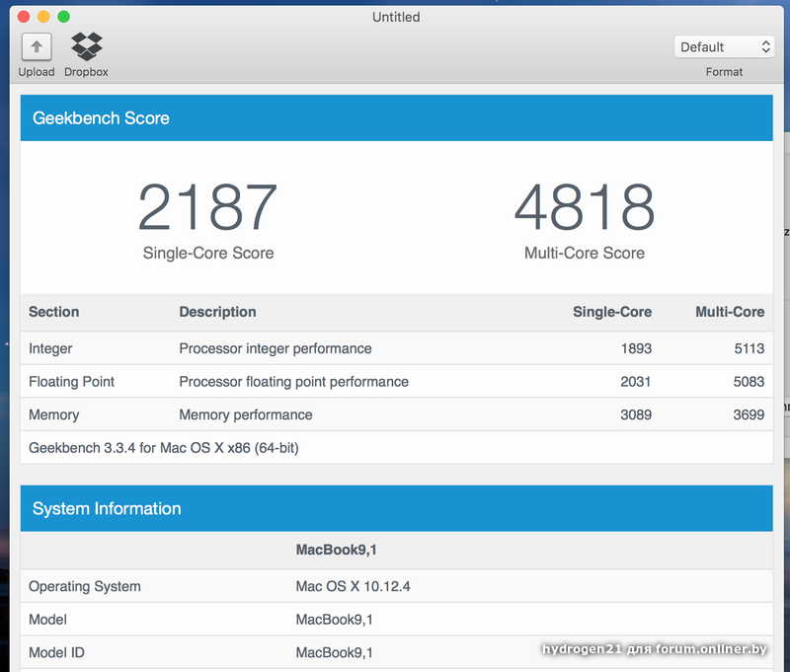The width and height of the screenshot is (790, 672).
Task: Click the Model ID label
Action: 56,653
